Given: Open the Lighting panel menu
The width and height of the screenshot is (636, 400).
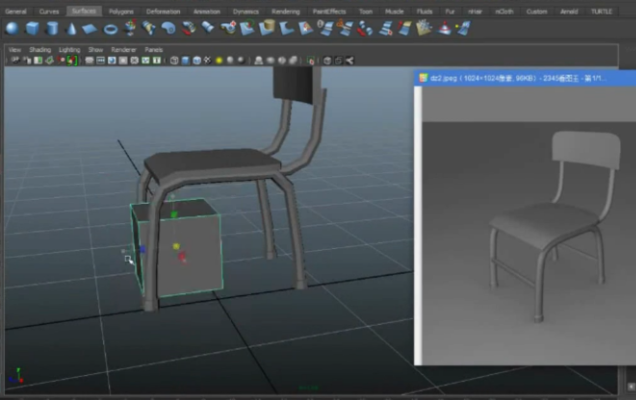Looking at the screenshot, I should pos(69,49).
